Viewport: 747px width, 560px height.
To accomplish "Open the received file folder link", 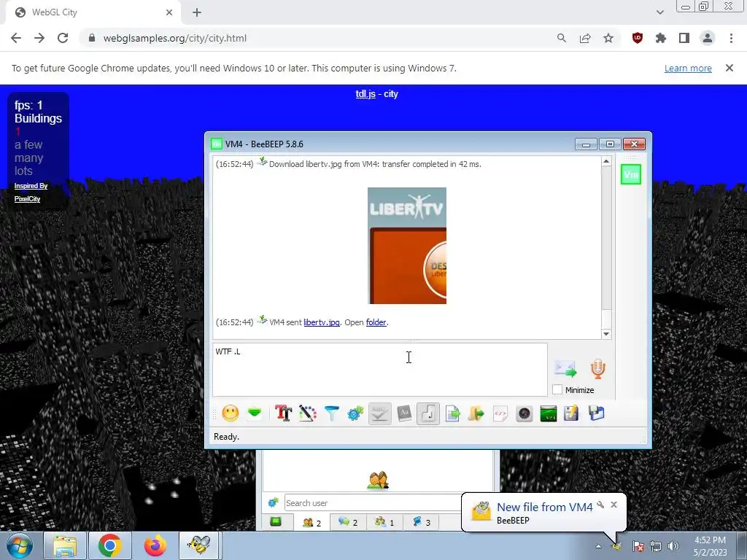I will 376,322.
